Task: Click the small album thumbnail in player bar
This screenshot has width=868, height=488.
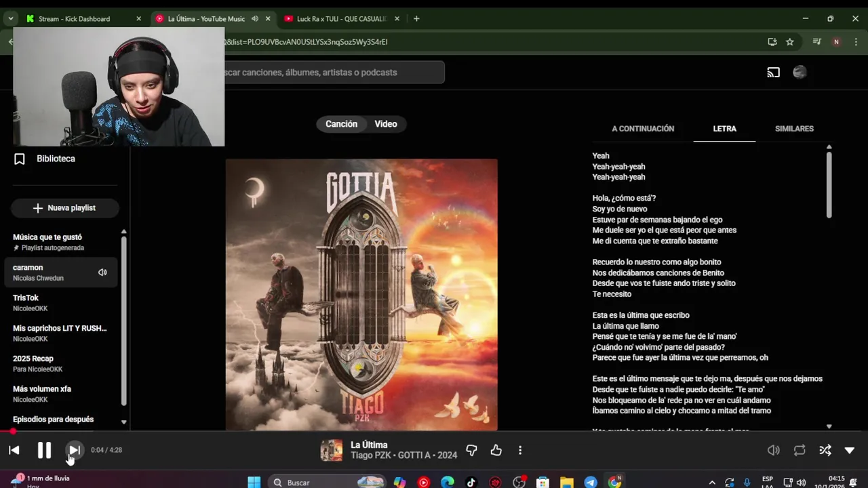Action: pos(332,451)
